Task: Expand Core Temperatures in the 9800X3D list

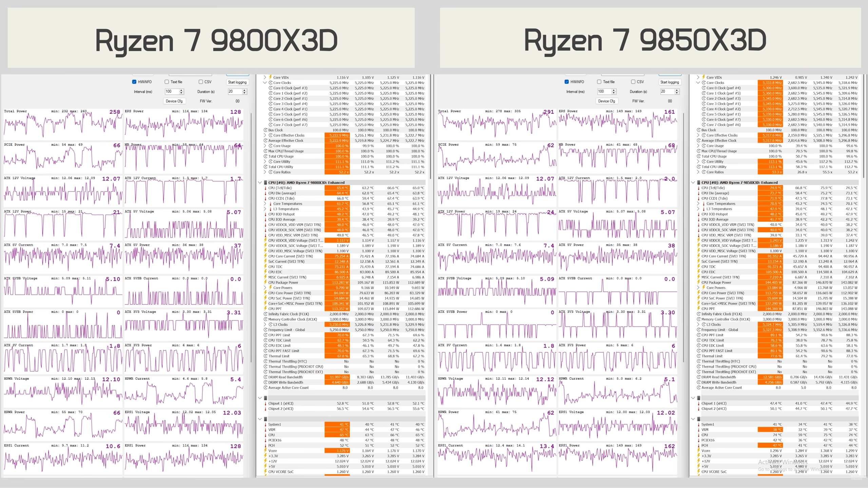Action: click(x=265, y=204)
